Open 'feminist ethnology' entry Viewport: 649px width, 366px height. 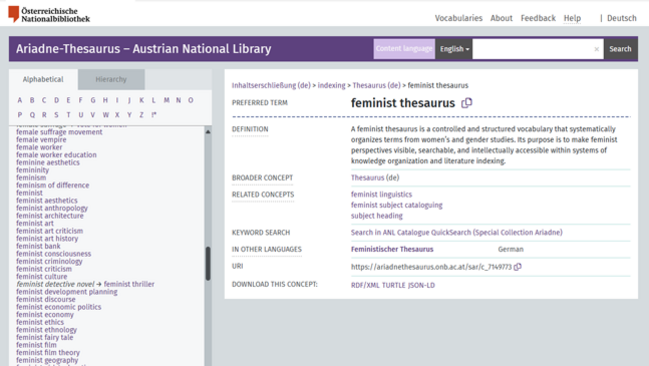coord(46,330)
